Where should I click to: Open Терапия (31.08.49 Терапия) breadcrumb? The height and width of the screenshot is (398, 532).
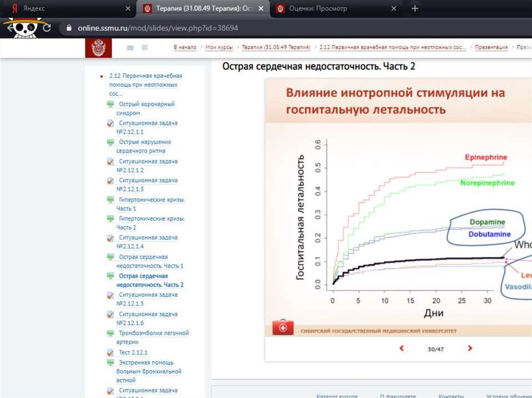[x=276, y=47]
